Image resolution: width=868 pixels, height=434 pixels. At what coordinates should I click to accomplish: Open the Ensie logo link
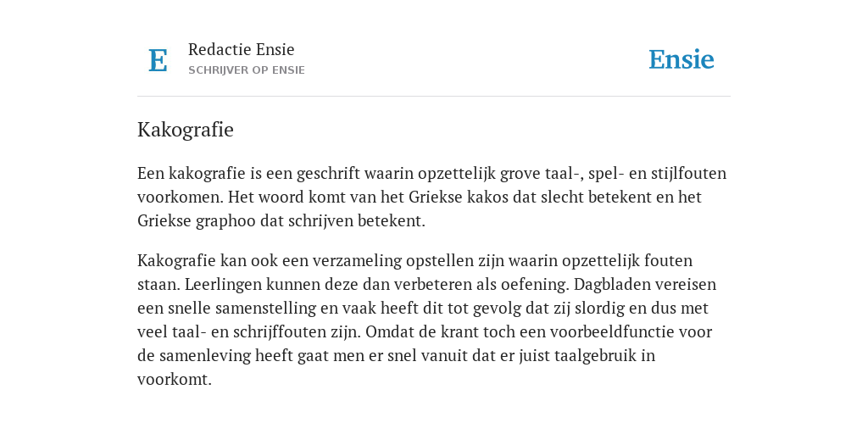click(682, 59)
